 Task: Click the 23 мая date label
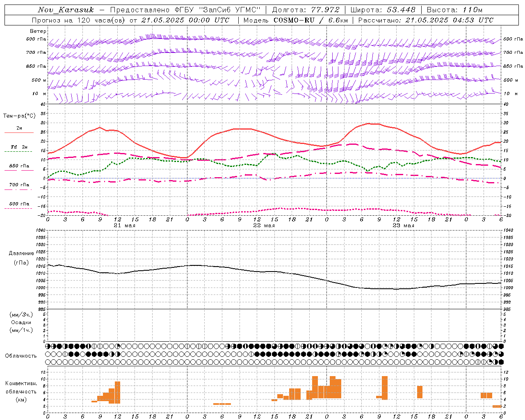tap(403, 226)
